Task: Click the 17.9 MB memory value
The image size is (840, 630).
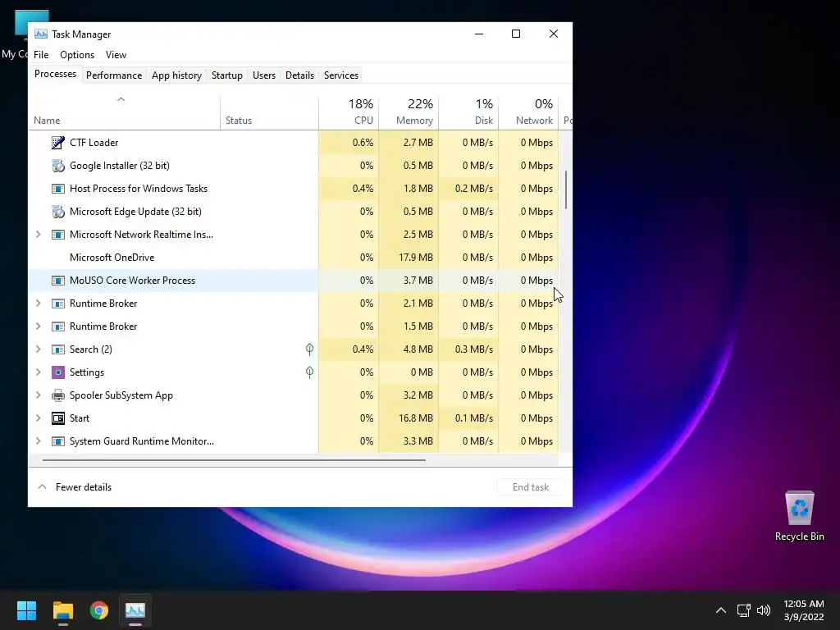Action: pyautogui.click(x=416, y=257)
